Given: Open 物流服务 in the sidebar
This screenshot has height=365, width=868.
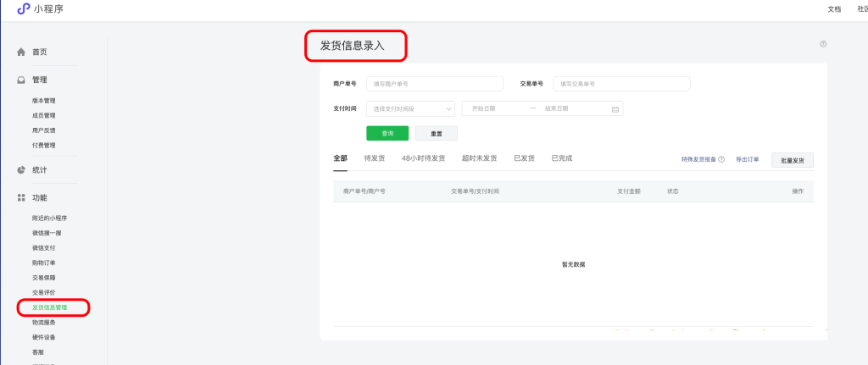Looking at the screenshot, I should [x=44, y=322].
